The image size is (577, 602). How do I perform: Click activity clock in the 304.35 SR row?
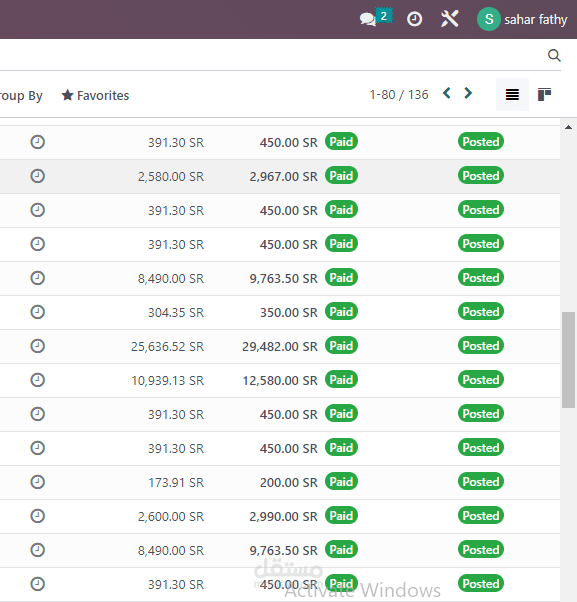click(x=38, y=312)
